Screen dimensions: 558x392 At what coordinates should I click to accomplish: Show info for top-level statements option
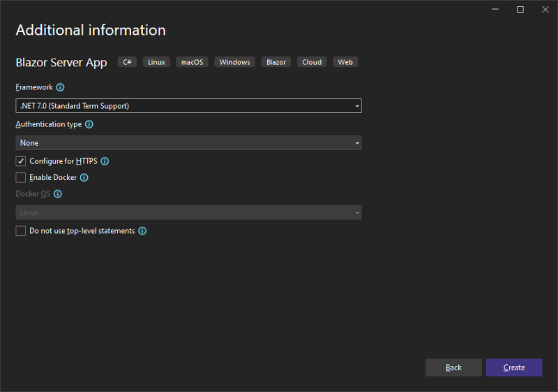pos(142,231)
